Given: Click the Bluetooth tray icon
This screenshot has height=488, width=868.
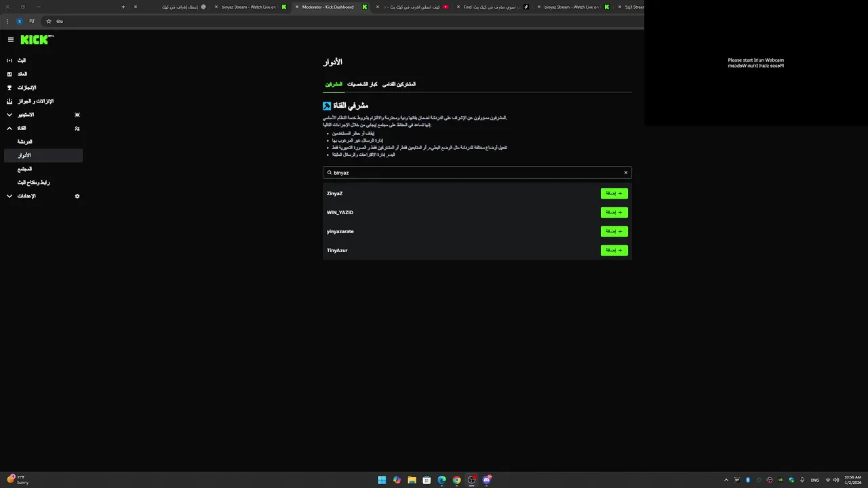Looking at the screenshot, I should (x=748, y=480).
